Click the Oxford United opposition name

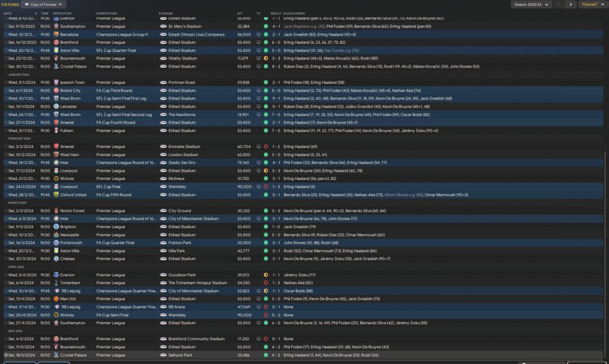coord(73,195)
